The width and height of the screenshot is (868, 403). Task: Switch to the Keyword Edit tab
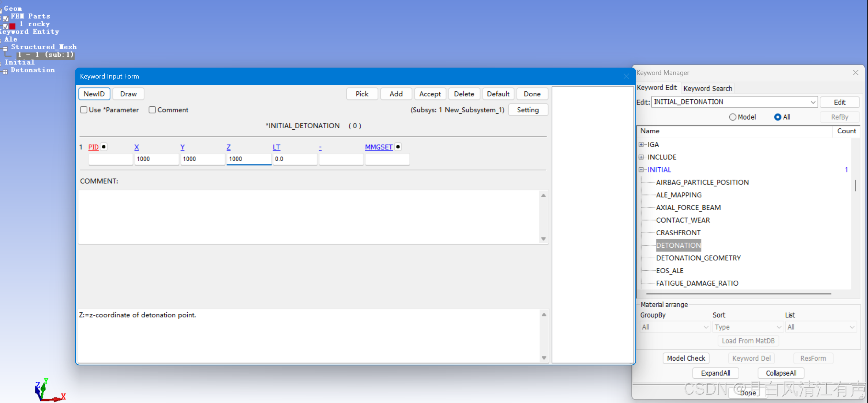pyautogui.click(x=657, y=88)
